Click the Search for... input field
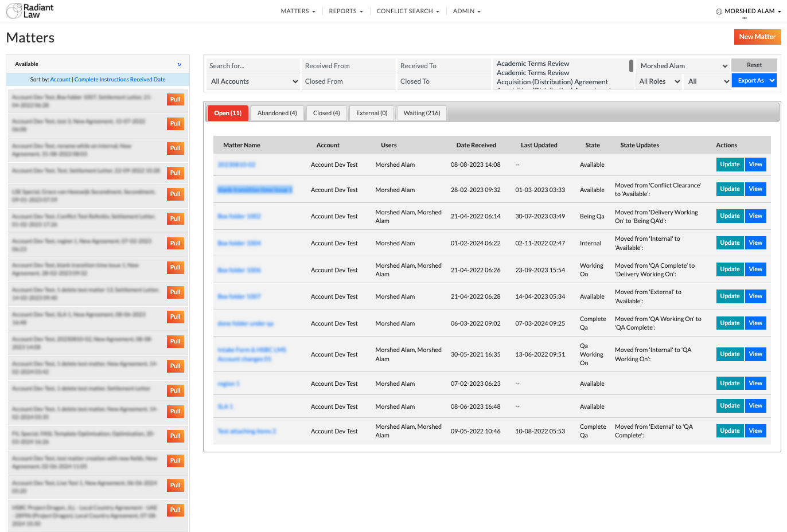 point(253,66)
